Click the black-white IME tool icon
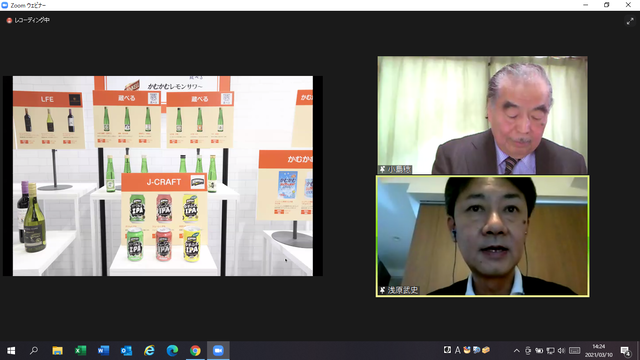Screen dimensions: 640x360 click(447, 350)
